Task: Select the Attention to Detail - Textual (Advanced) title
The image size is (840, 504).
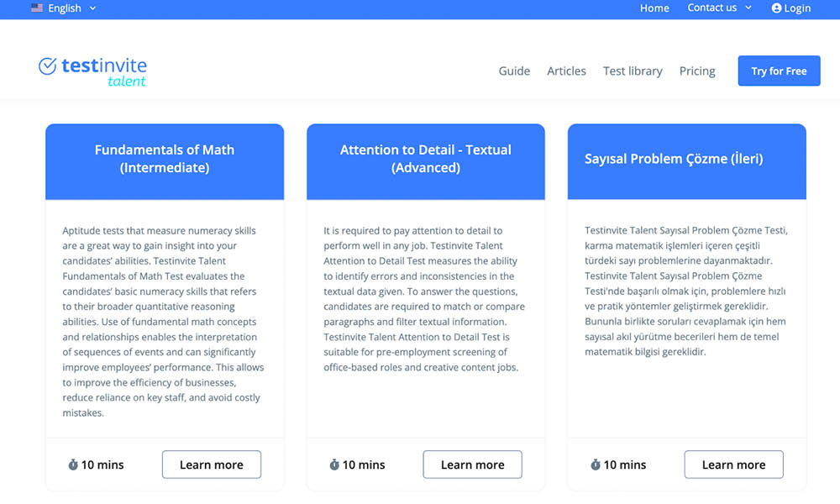Action: click(x=425, y=159)
